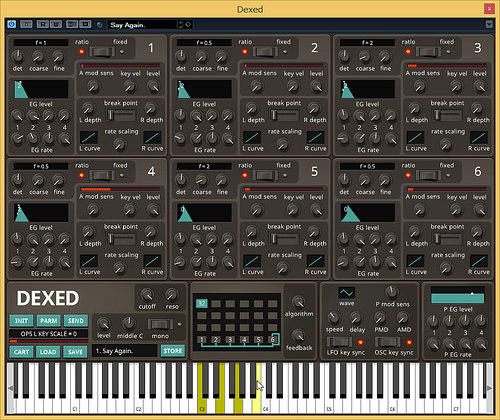Toggle the OSC key sync switch
The width and height of the screenshot is (500, 420).
coord(388,342)
